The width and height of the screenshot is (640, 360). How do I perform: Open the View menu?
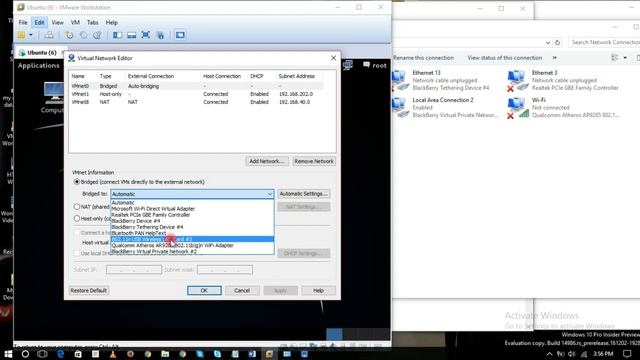click(58, 22)
